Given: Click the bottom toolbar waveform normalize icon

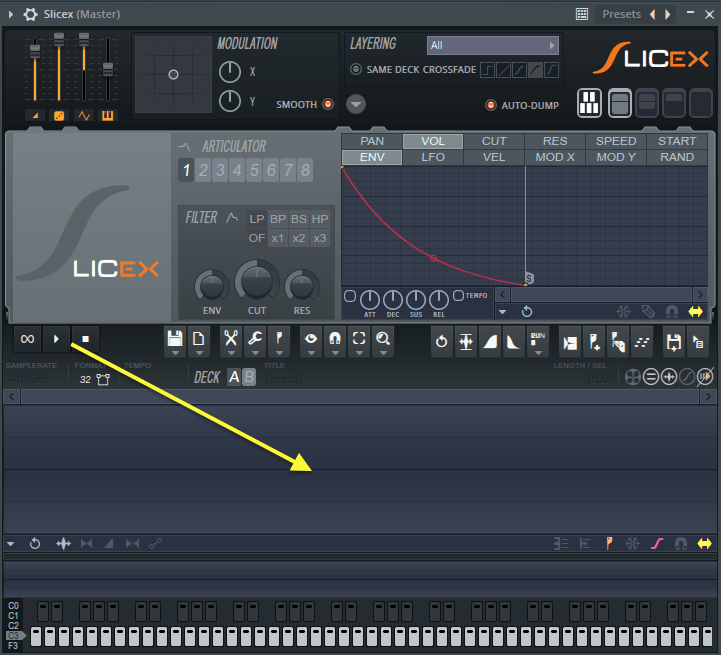Looking at the screenshot, I should tap(63, 544).
